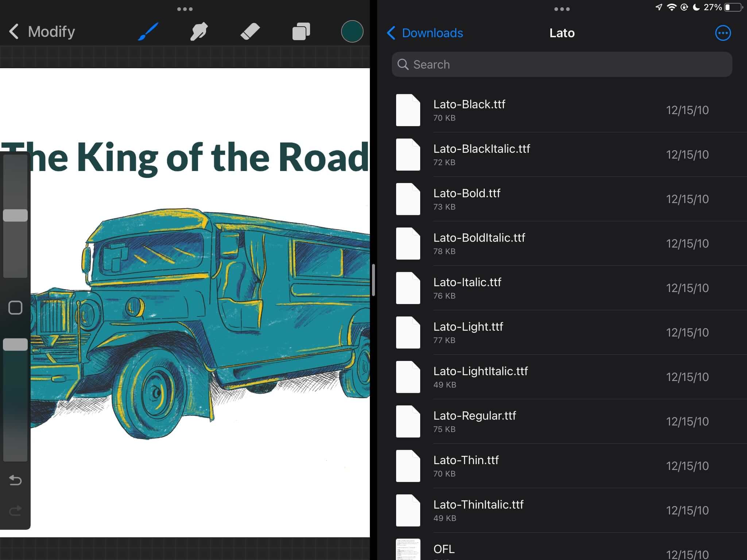Viewport: 747px width, 560px height.
Task: Select the Smudge tool
Action: pyautogui.click(x=199, y=32)
